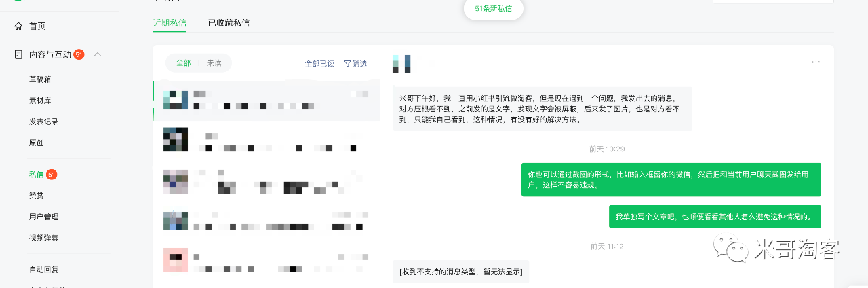
Task: Open 素材库 in the sidebar
Action: (x=39, y=101)
